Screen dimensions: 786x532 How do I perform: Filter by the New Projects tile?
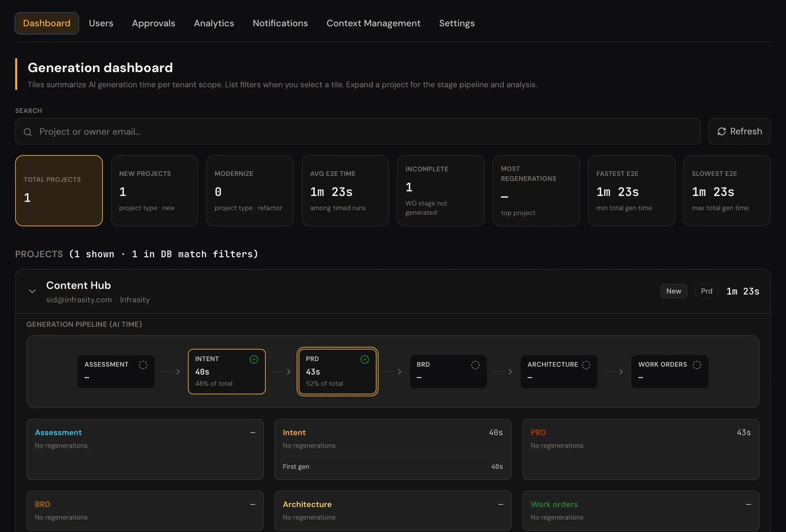tap(154, 191)
